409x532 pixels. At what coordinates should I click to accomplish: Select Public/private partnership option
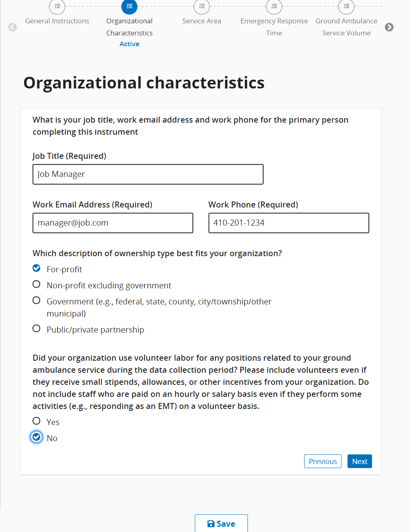(x=37, y=329)
